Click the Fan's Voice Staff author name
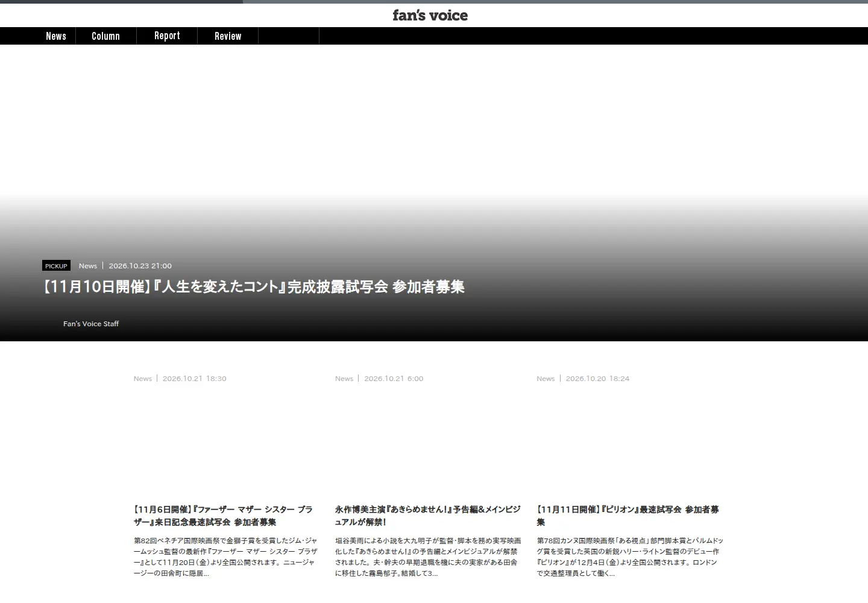 (91, 324)
